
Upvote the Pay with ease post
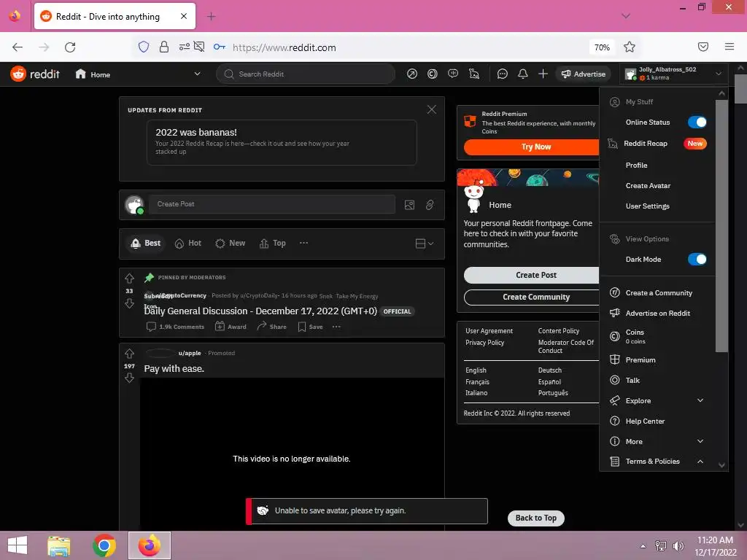[130, 354]
